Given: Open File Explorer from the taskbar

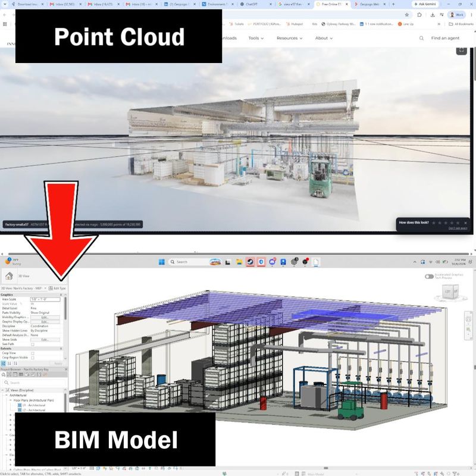Looking at the screenshot, I should tap(239, 262).
